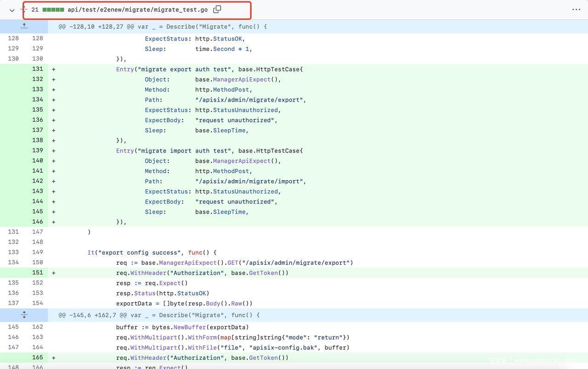This screenshot has width=588, height=369.
Task: Open the three-dot file options menu
Action: point(576,10)
